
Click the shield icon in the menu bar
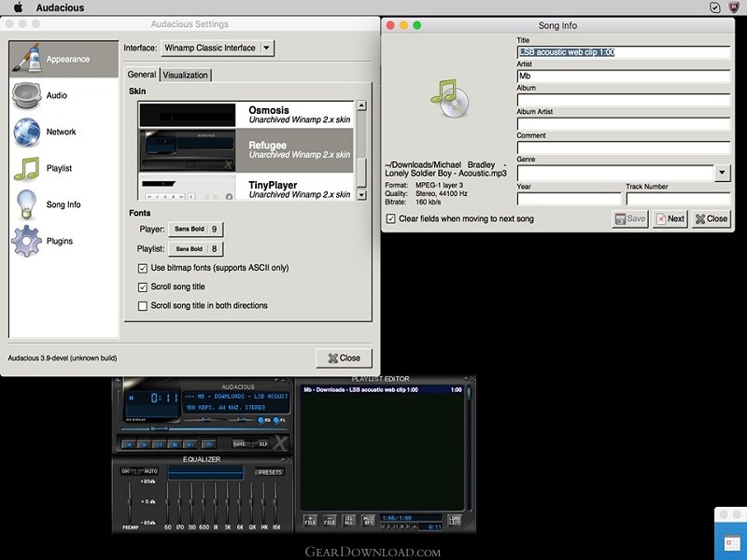[x=734, y=7]
